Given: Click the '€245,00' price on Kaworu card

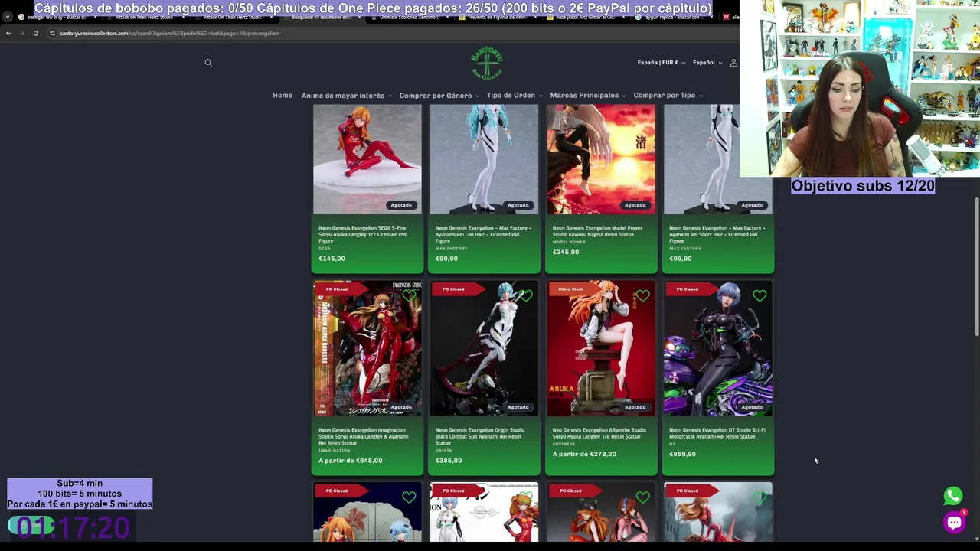Looking at the screenshot, I should (566, 252).
